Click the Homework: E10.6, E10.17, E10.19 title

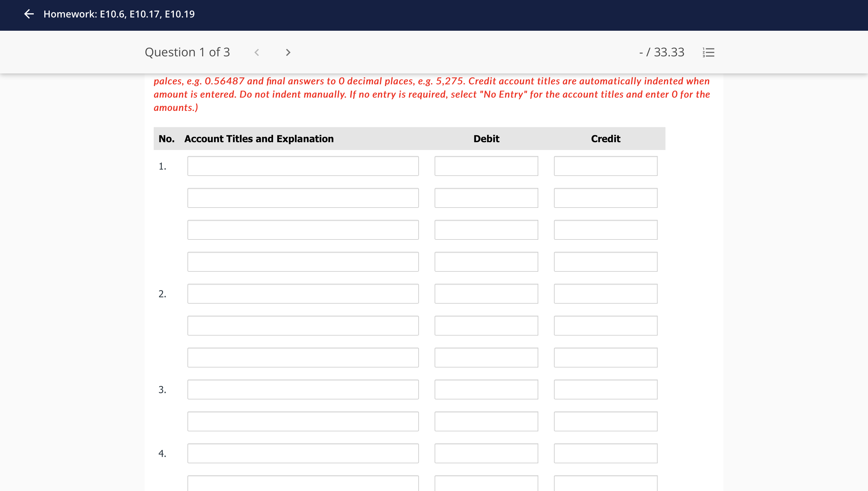coord(119,14)
